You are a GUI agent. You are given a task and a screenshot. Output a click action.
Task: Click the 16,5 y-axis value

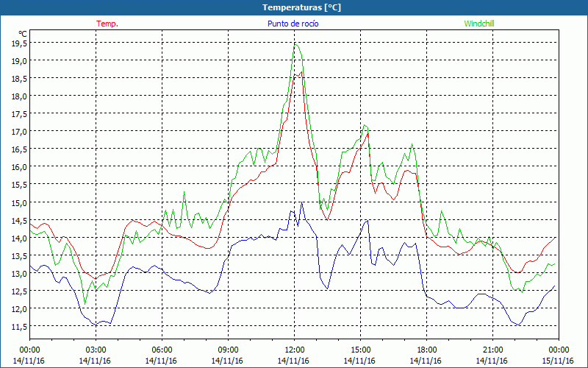coord(19,149)
